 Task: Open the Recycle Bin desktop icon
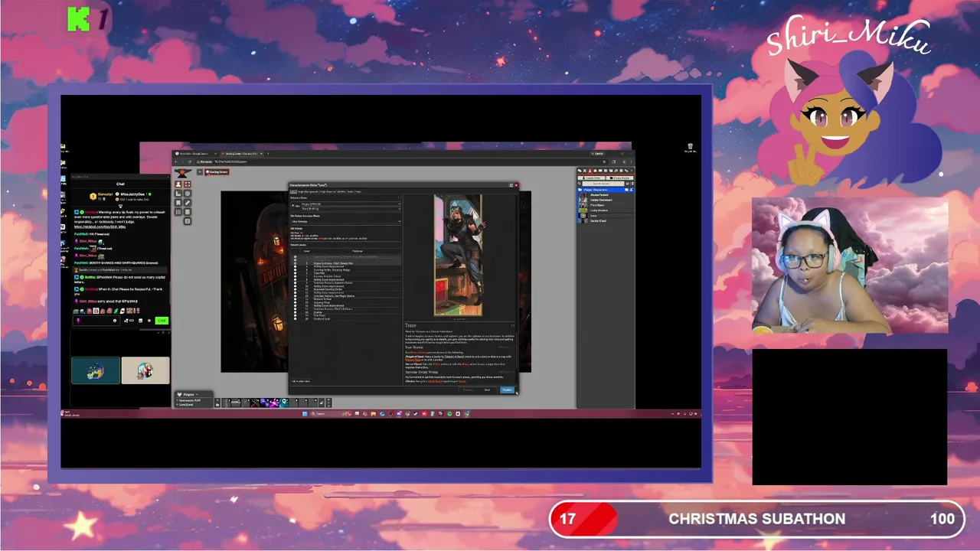[690, 148]
